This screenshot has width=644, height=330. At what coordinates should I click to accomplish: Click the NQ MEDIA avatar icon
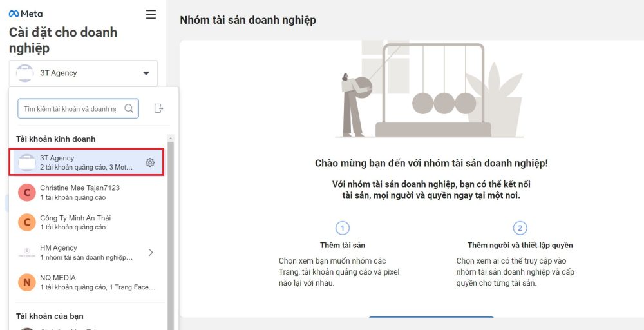point(27,282)
